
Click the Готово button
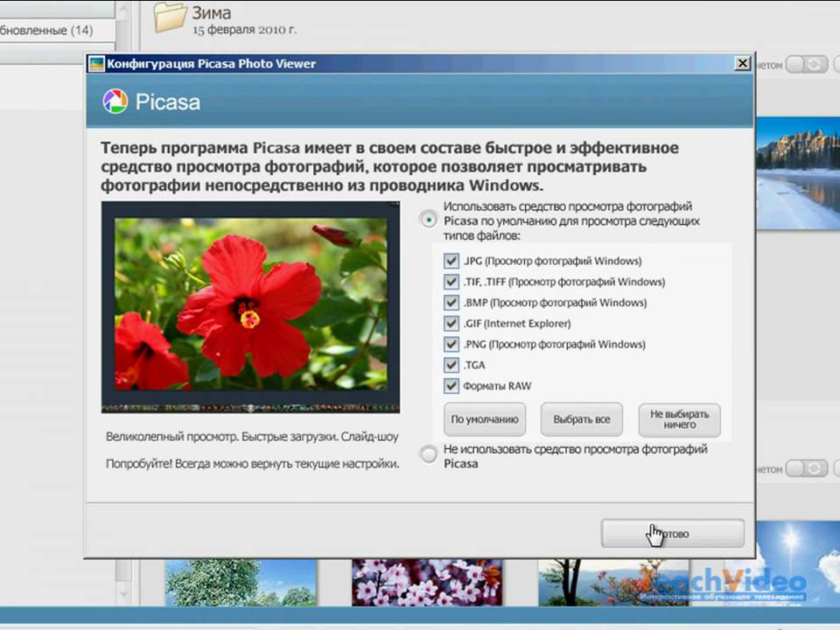click(x=673, y=534)
